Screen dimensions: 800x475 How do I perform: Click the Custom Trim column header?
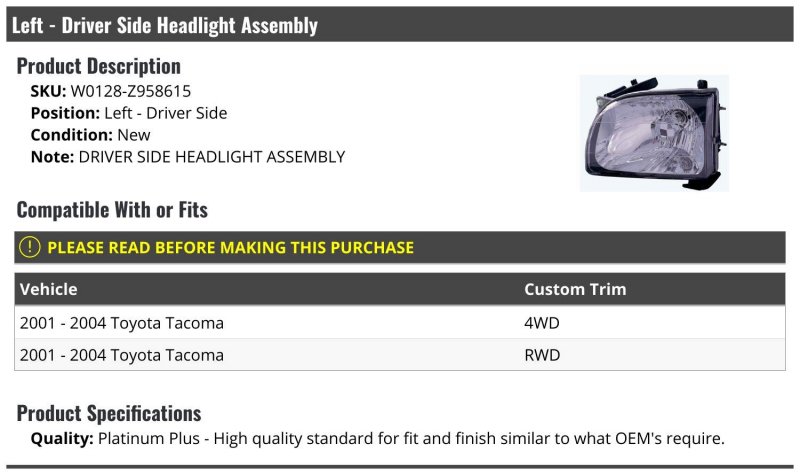tap(575, 289)
